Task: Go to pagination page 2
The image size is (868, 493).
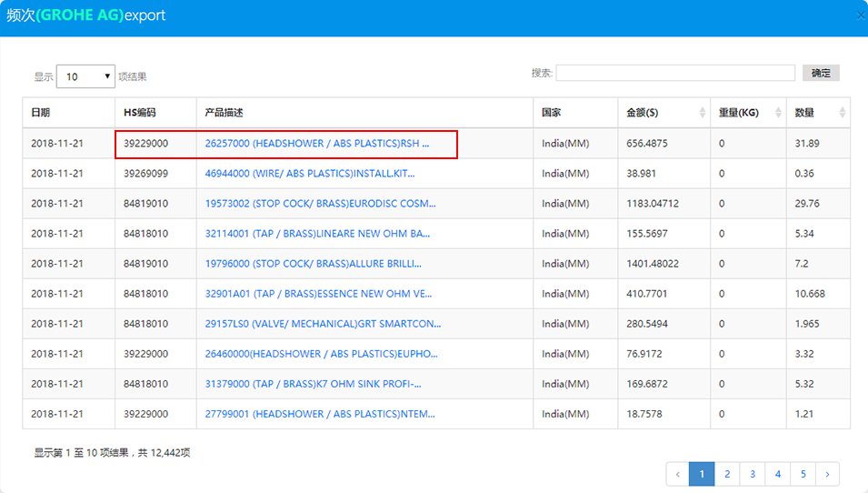Action: [727, 474]
